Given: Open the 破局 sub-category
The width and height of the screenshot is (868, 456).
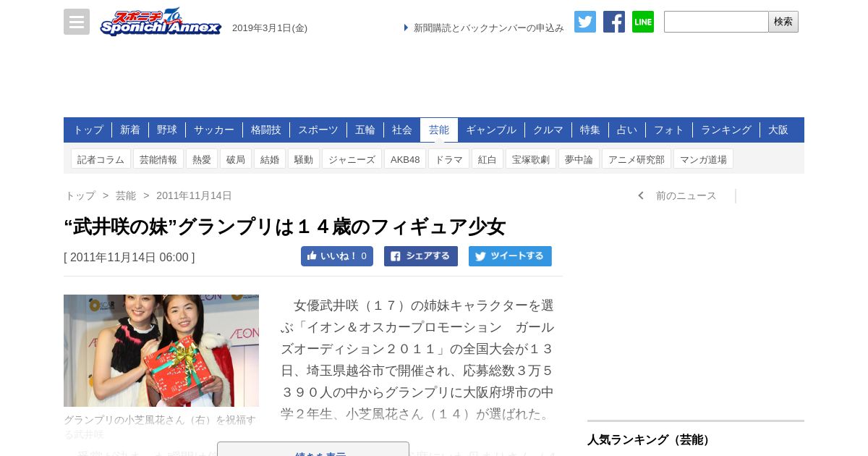Looking at the screenshot, I should pyautogui.click(x=236, y=159).
